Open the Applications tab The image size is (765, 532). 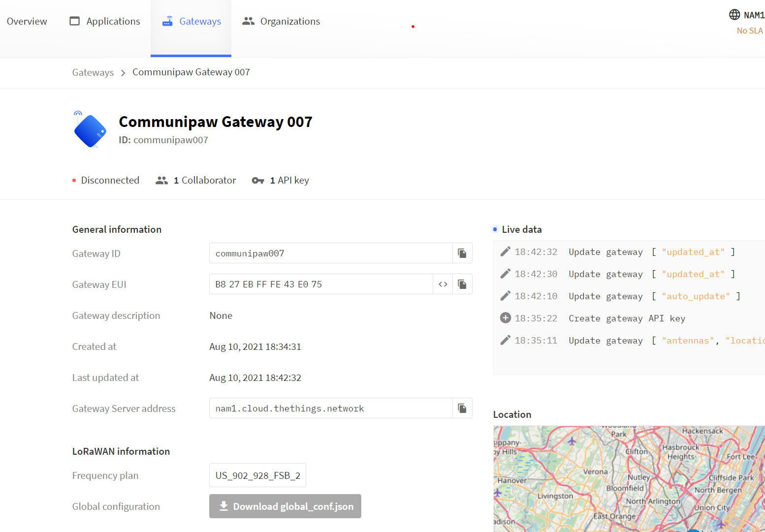[105, 22]
